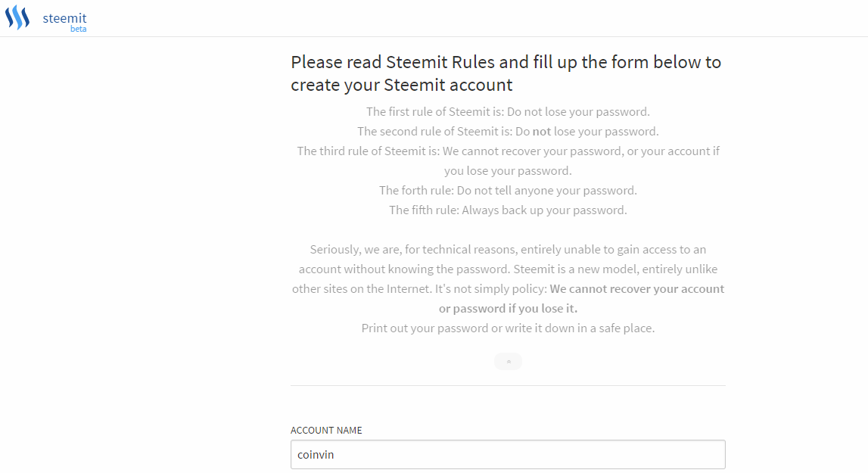Click the page heading about Steemit Rules
The height and width of the screenshot is (473, 868).
[x=506, y=73]
